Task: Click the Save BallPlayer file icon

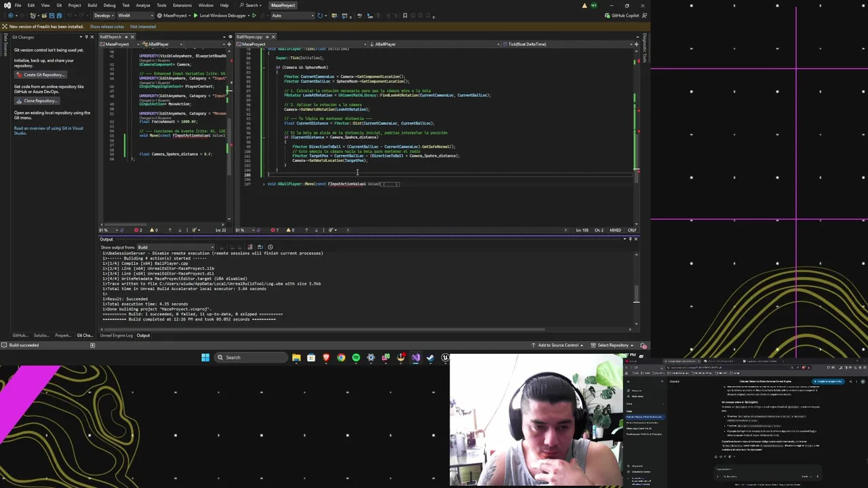Action: 52,16
